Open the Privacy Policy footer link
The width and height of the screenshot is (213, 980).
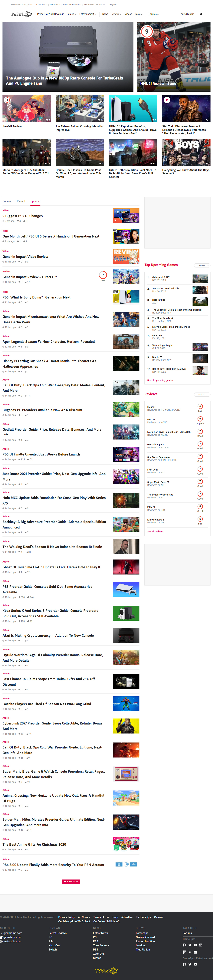(66, 917)
